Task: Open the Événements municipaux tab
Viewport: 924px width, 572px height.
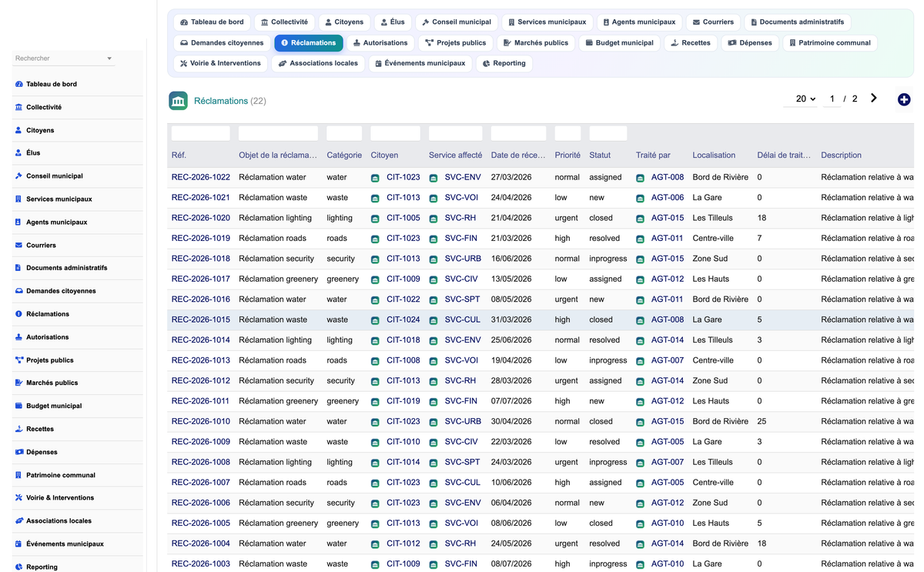Action: tap(420, 63)
